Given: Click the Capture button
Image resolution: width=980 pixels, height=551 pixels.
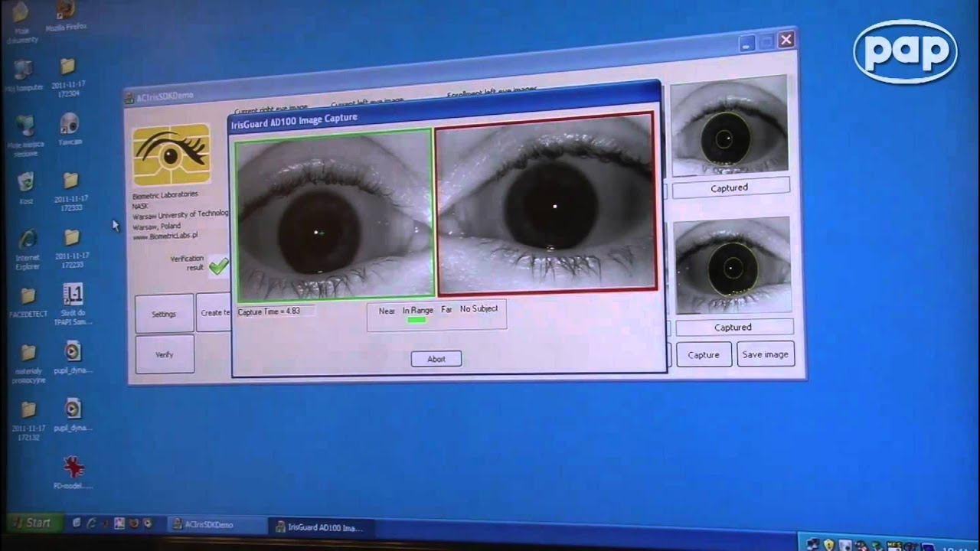Looking at the screenshot, I should coord(704,355).
